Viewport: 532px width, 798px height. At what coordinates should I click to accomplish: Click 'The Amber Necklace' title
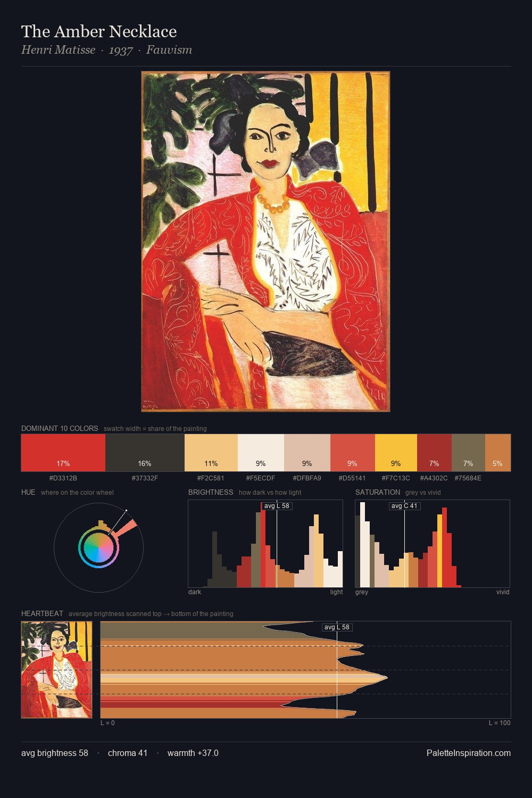tap(99, 31)
